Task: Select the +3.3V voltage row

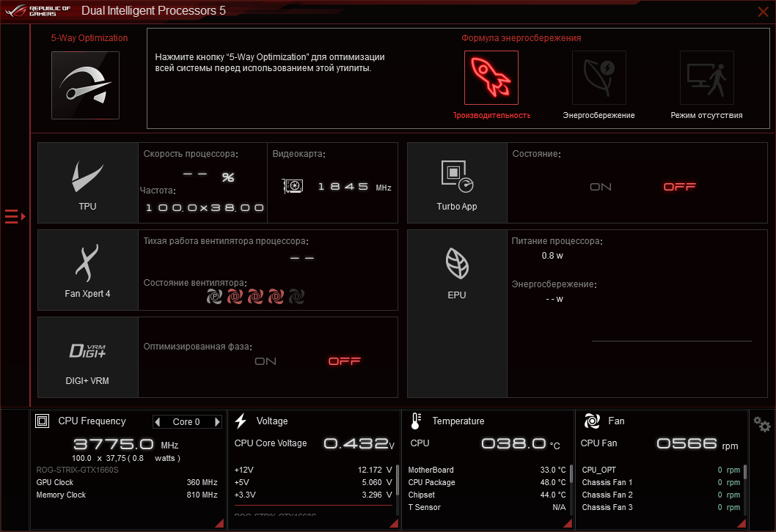Action: (x=313, y=495)
